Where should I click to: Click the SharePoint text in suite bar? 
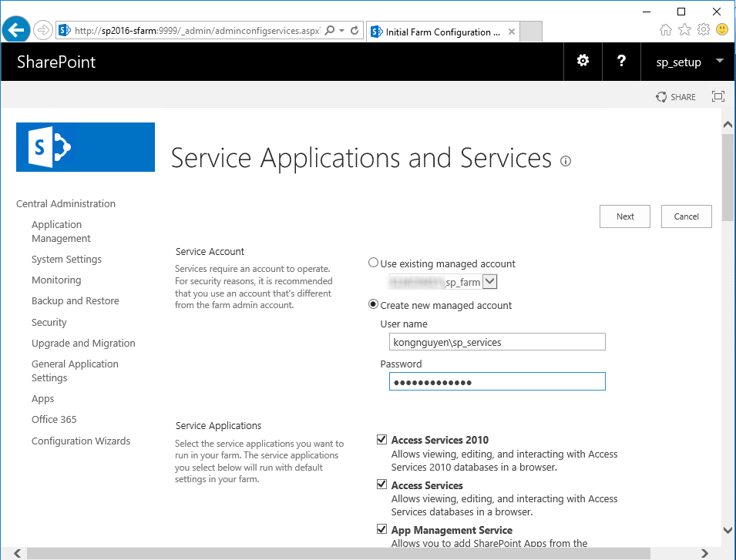56,62
